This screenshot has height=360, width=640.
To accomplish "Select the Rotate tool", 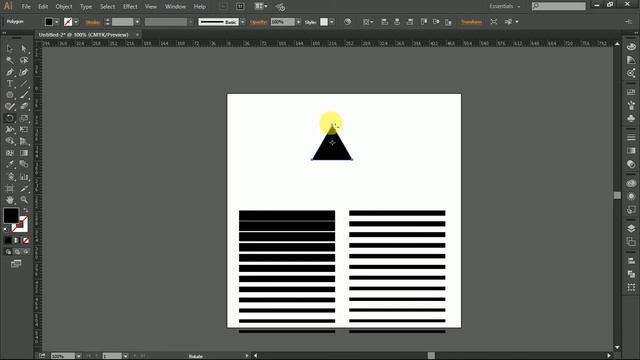I will coord(10,118).
